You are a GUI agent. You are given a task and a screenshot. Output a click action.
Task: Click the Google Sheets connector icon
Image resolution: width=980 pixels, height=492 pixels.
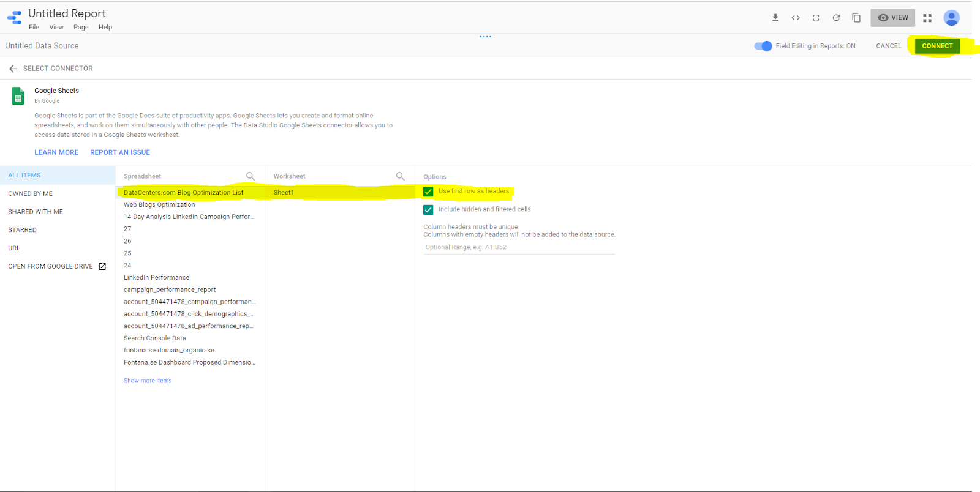(18, 96)
